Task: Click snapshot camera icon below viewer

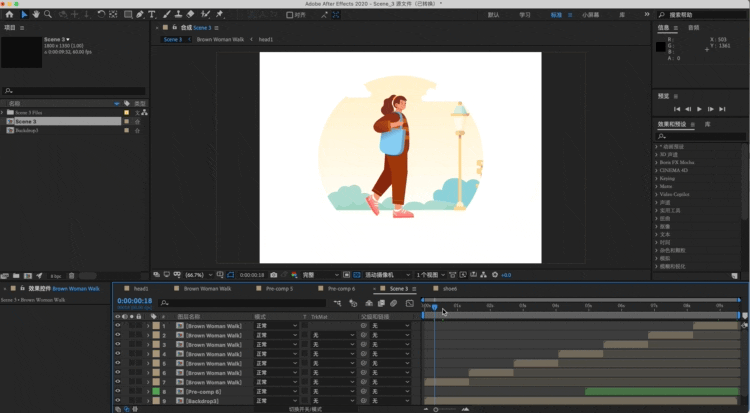Action: tap(274, 274)
